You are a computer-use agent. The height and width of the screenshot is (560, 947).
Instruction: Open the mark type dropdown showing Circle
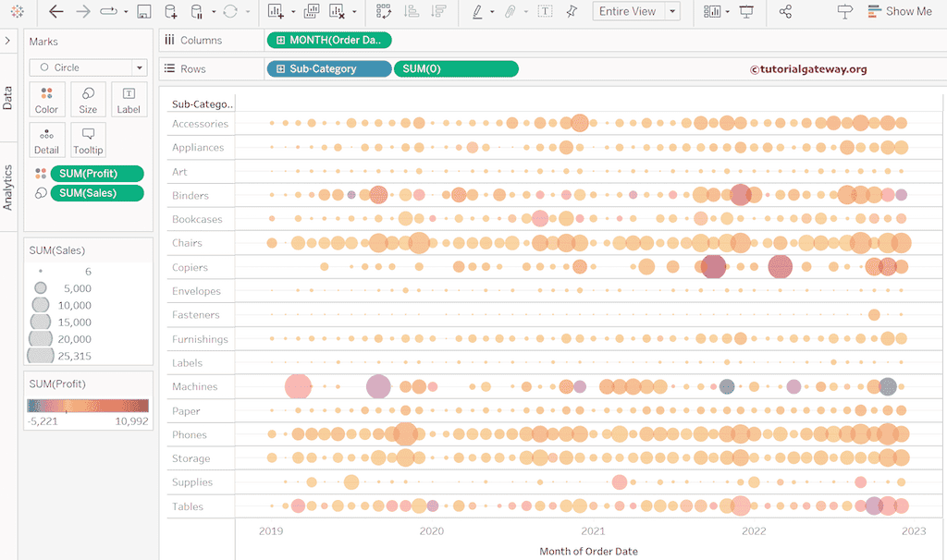tap(88, 67)
